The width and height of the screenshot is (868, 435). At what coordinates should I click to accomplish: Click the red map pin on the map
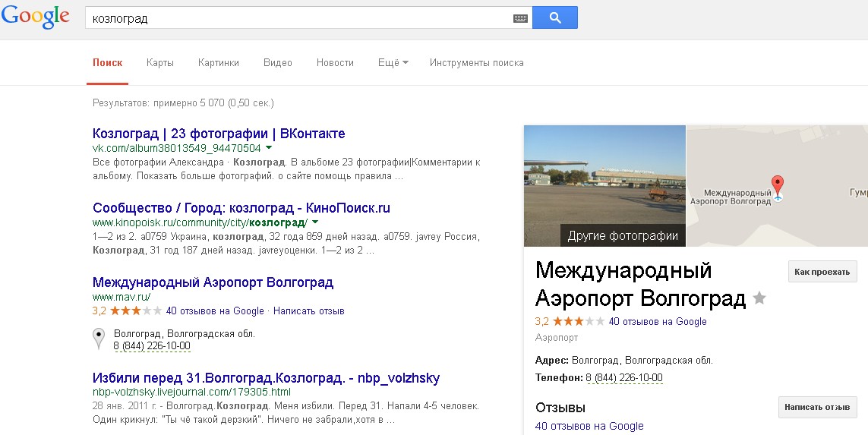(x=778, y=187)
